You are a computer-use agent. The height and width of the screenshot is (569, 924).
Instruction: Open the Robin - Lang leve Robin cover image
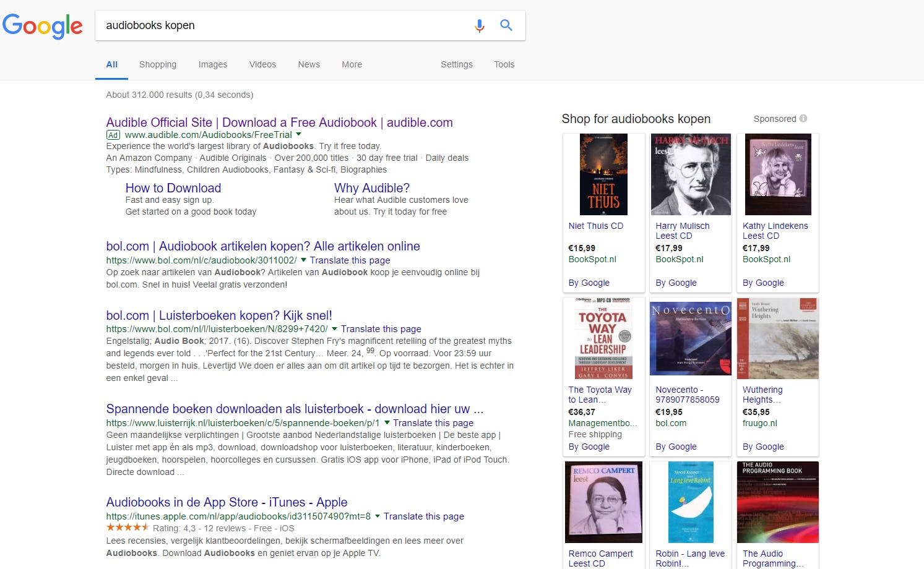[x=691, y=502]
